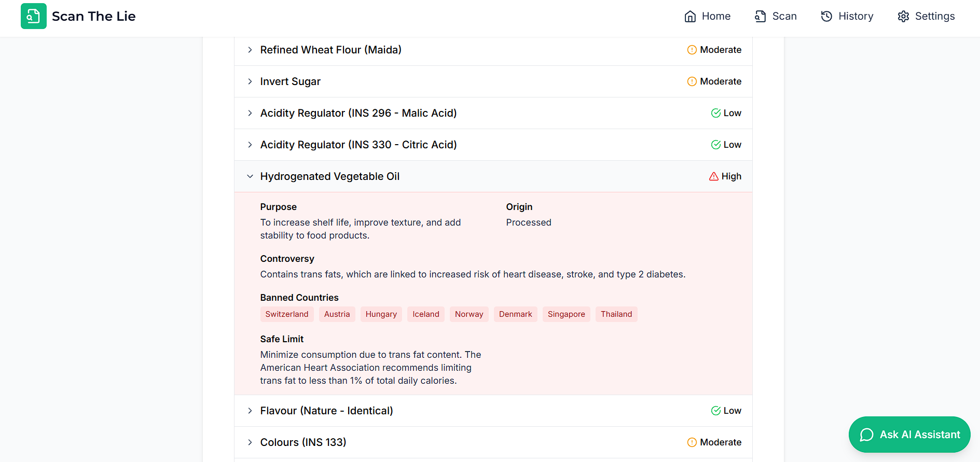Click the Switzerland banned country tag

click(286, 314)
